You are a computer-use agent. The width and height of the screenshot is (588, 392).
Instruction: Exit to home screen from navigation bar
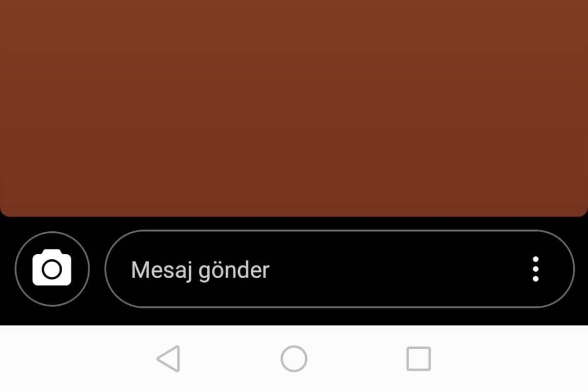point(294,359)
